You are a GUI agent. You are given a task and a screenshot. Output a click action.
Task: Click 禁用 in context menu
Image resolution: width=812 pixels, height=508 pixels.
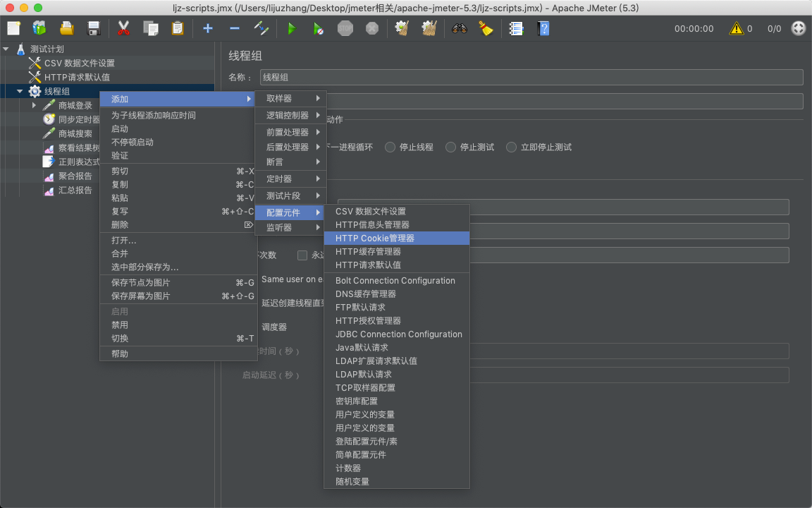click(x=178, y=325)
